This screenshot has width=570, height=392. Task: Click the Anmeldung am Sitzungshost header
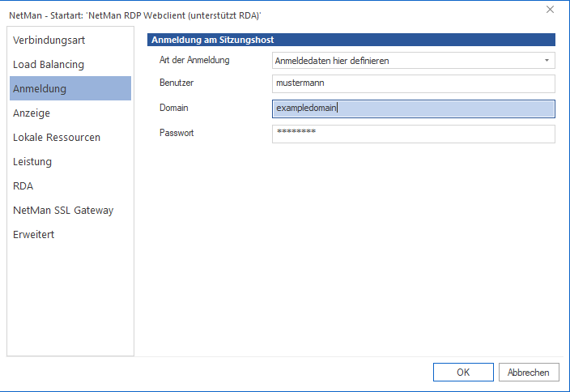click(351, 40)
